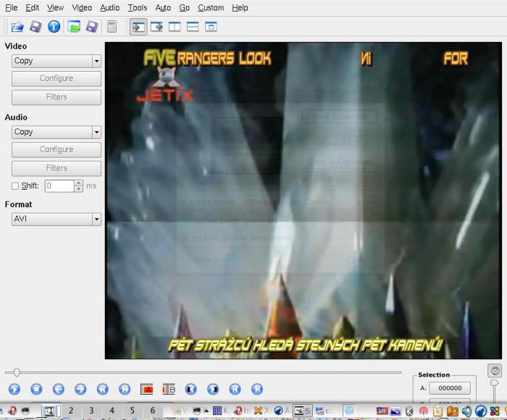Image resolution: width=507 pixels, height=420 pixels.
Task: Click the Play button
Action: coord(14,389)
